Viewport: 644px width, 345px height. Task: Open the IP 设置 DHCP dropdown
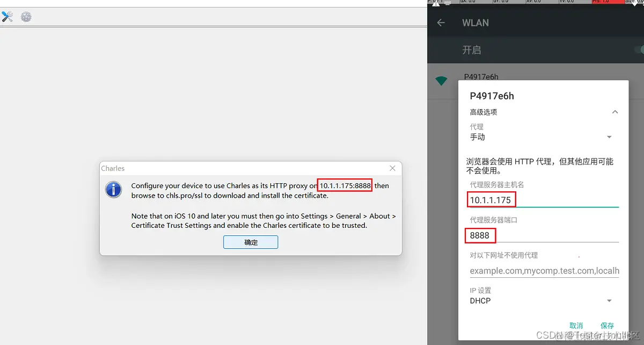tap(542, 301)
